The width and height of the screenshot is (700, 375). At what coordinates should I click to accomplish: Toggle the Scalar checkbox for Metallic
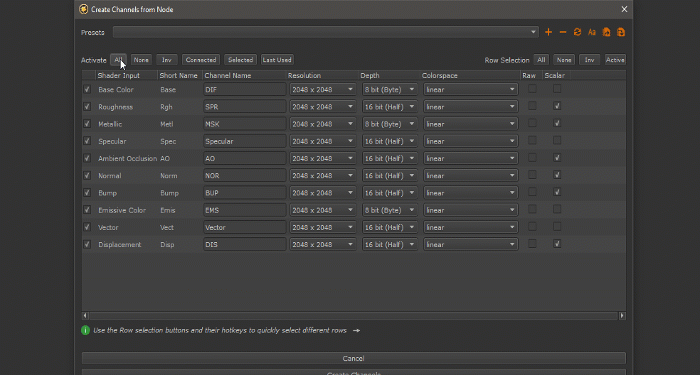(557, 123)
